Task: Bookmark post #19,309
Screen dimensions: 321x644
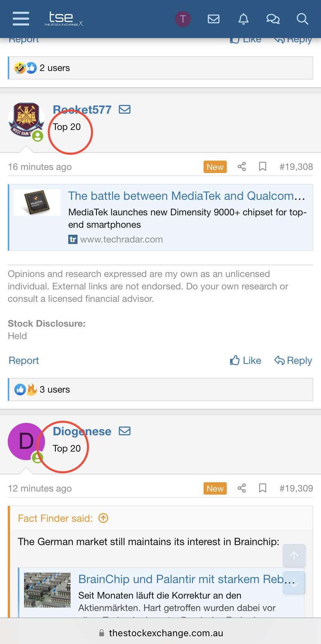Action: click(x=262, y=488)
